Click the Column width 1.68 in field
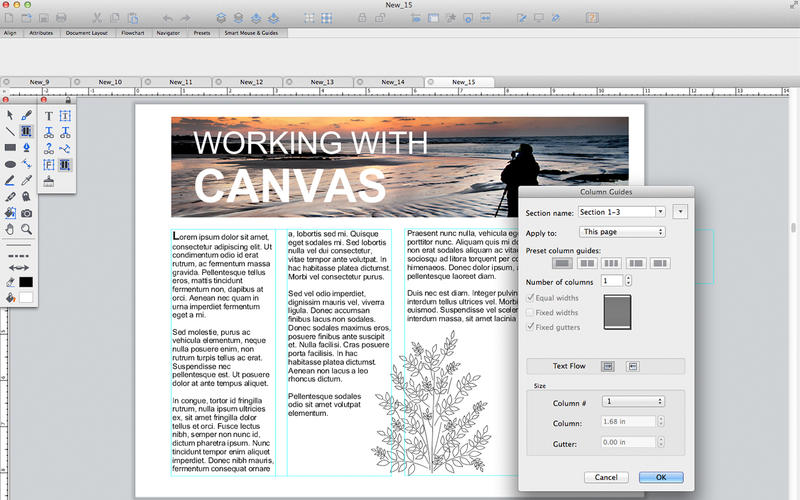 629,421
